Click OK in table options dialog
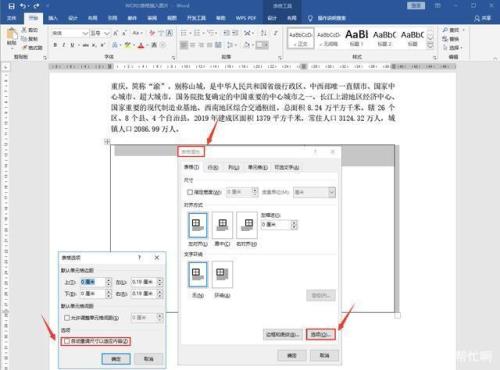 click(116, 359)
